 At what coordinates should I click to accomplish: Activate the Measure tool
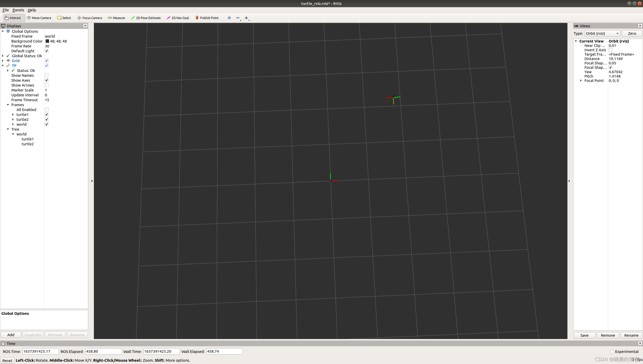[x=116, y=18]
